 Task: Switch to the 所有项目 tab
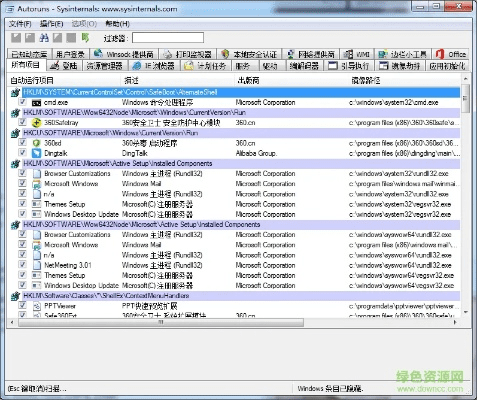(x=26, y=65)
